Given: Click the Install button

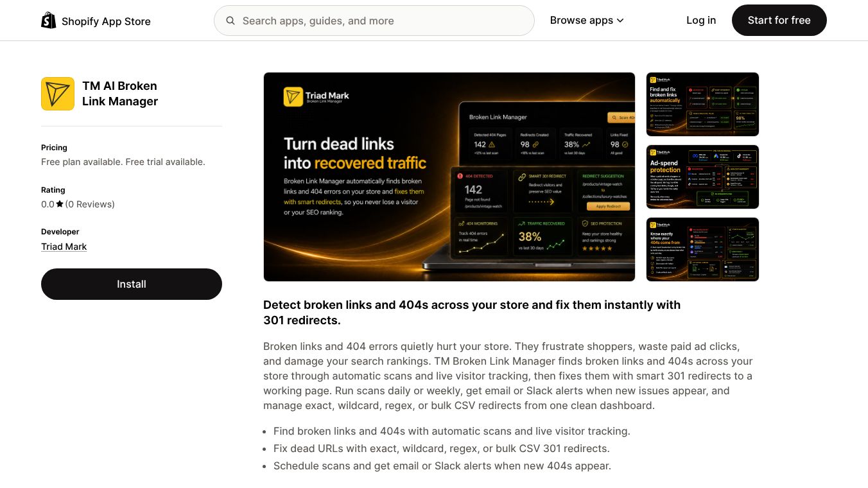Looking at the screenshot, I should pyautogui.click(x=132, y=284).
